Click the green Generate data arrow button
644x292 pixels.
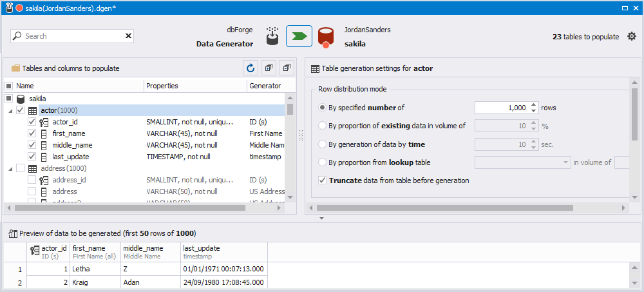click(x=299, y=36)
